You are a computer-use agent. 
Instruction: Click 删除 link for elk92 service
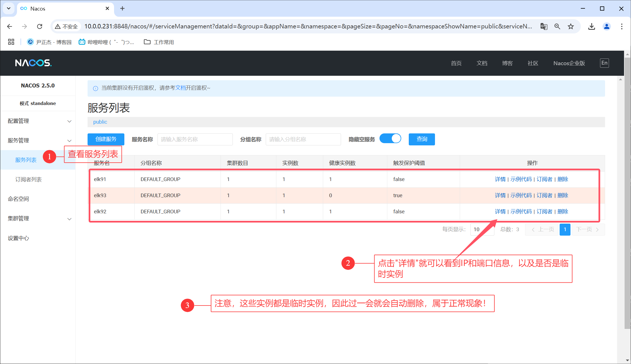point(563,212)
